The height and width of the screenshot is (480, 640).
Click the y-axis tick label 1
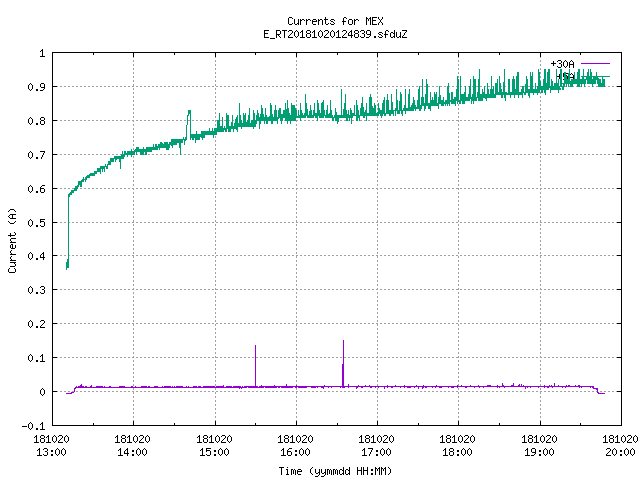[x=42, y=53]
